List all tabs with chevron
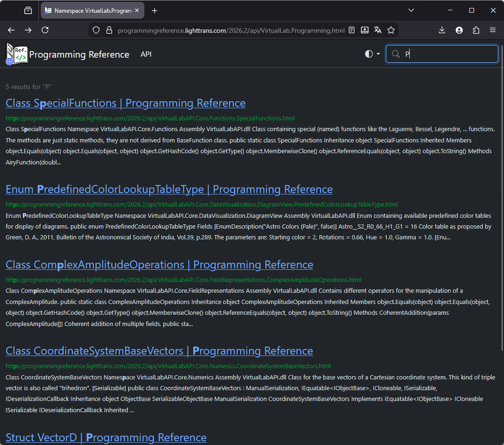The width and height of the screenshot is (504, 445). click(411, 10)
